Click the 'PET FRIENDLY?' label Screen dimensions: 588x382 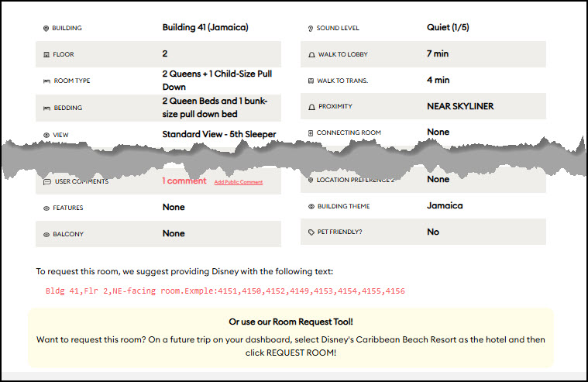(x=340, y=232)
